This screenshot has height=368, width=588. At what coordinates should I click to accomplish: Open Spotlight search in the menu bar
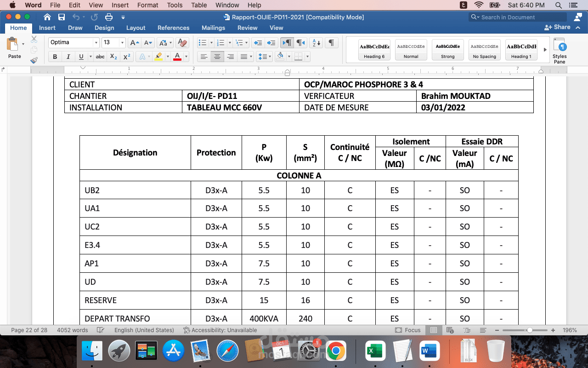[559, 5]
